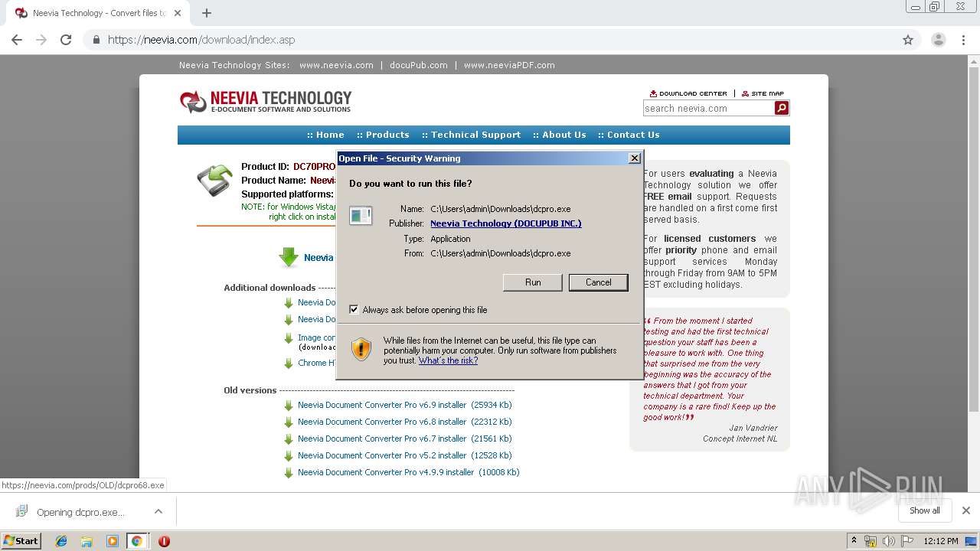Close the Security Warning dialog with the X button
Image resolution: width=980 pixels, height=551 pixels.
pyautogui.click(x=634, y=158)
